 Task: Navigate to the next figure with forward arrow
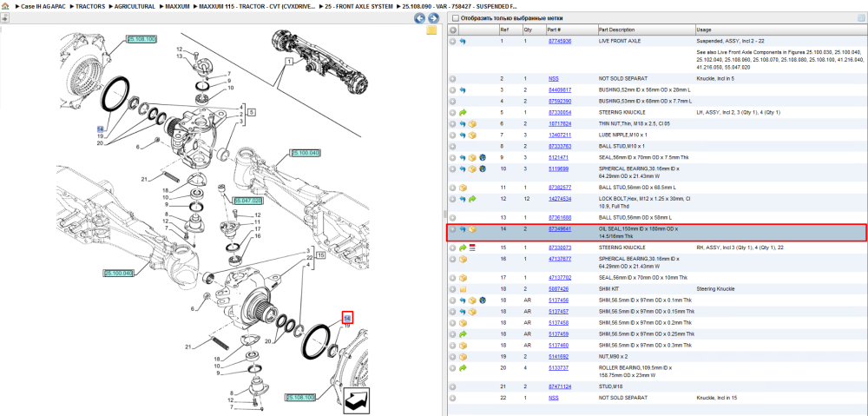433,18
